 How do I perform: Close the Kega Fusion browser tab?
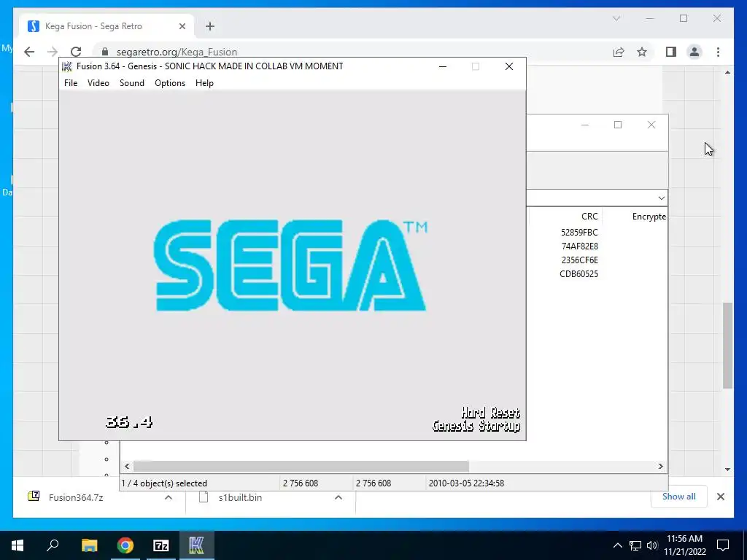[x=182, y=26]
